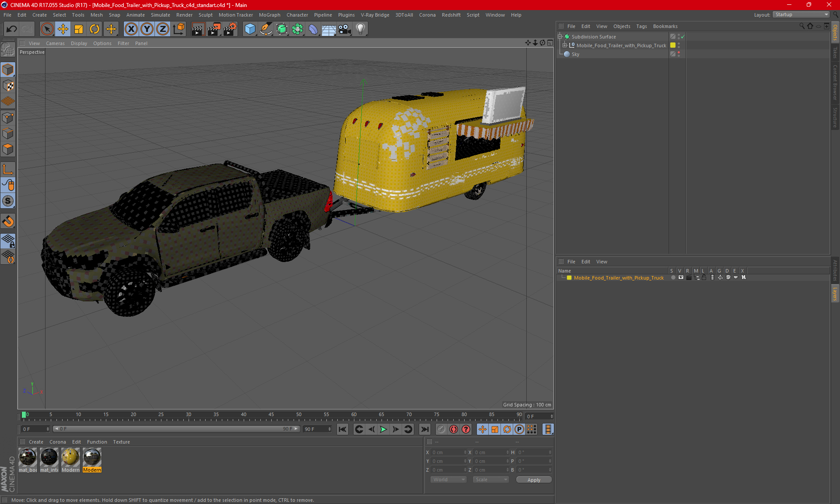Activate the Scale tool
Viewport: 840px width, 504px height.
(79, 29)
